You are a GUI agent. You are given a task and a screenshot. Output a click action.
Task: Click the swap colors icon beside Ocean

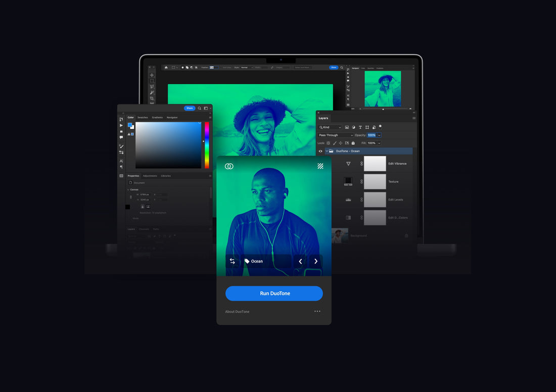click(x=233, y=261)
